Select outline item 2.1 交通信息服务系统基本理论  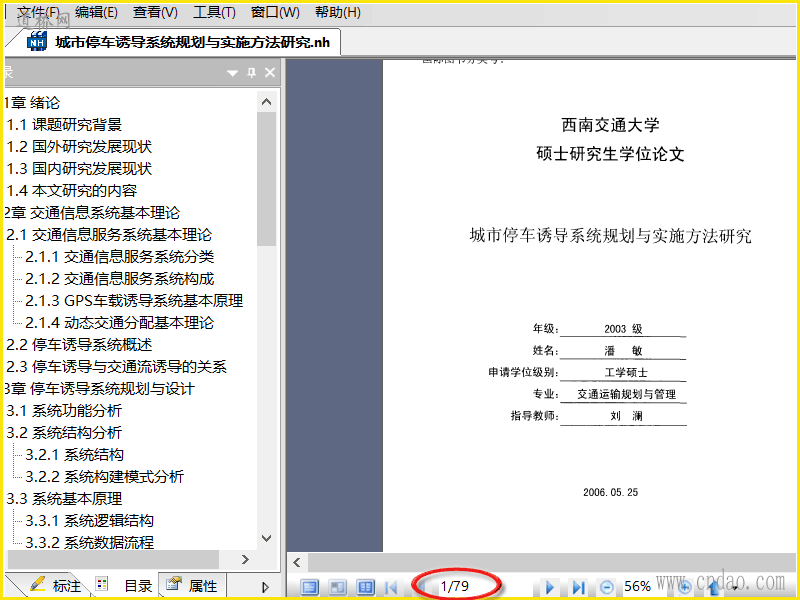coord(109,234)
